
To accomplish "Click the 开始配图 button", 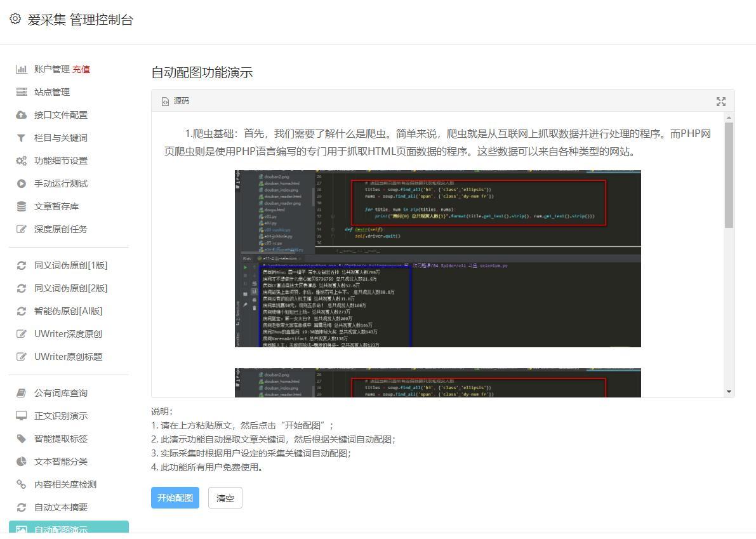I will tap(175, 498).
